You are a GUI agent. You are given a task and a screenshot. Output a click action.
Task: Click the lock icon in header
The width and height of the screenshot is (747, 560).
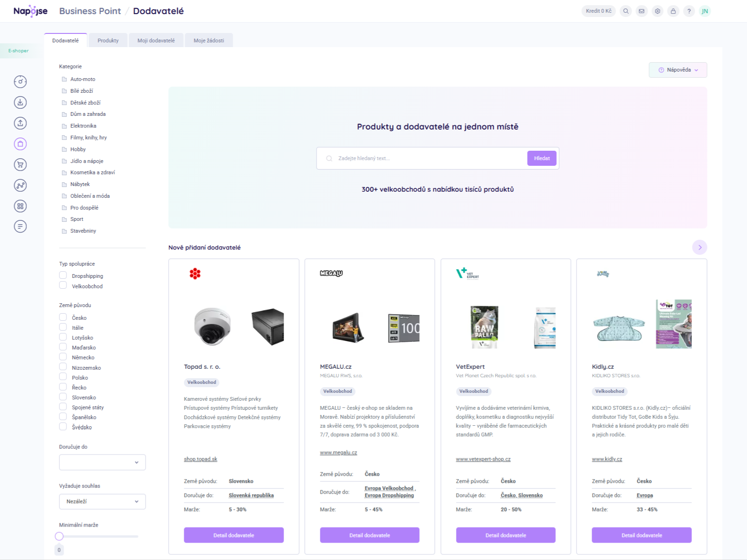pos(673,11)
